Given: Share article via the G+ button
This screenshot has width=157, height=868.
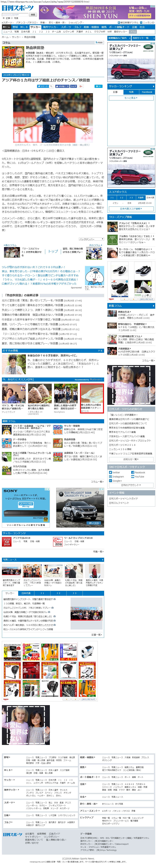Looking at the screenshot, I should coord(81,86).
